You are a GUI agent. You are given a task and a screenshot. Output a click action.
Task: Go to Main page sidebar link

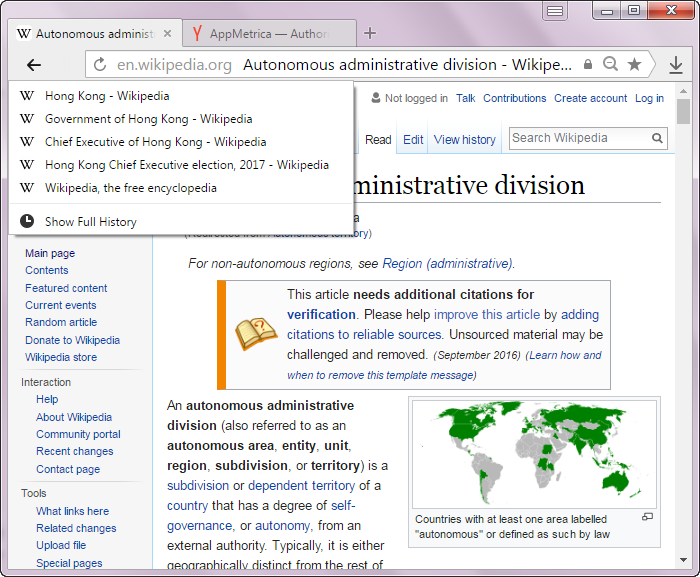(x=50, y=253)
